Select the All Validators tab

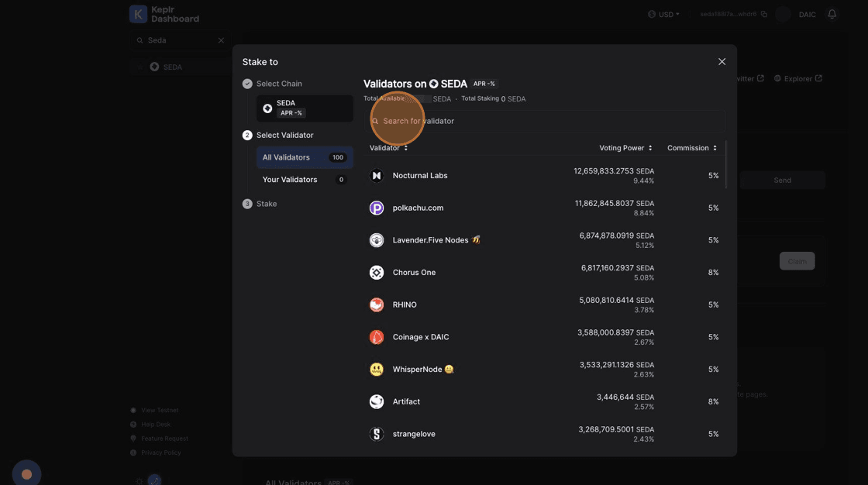tap(304, 157)
